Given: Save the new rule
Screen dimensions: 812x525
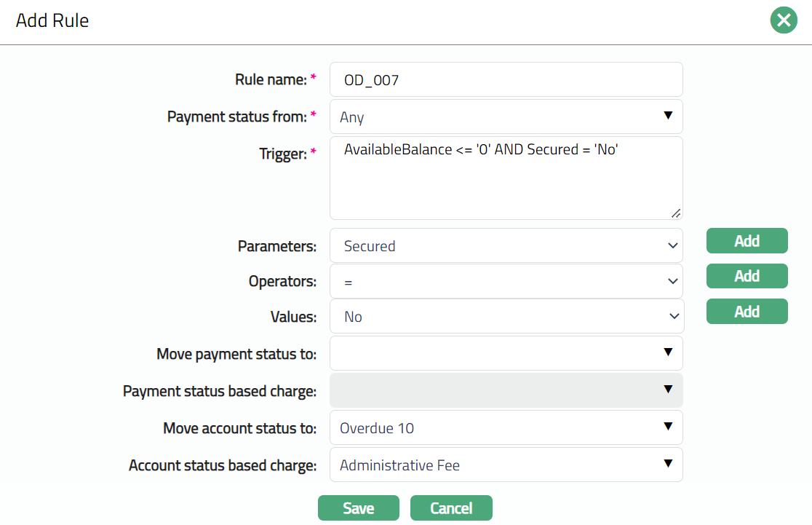Looking at the screenshot, I should tap(358, 508).
